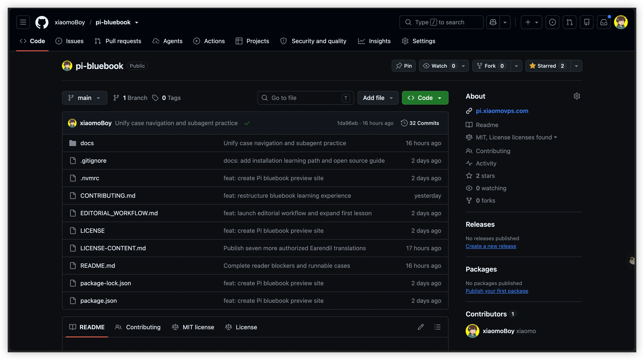Open the 0 Tags link
The width and height of the screenshot is (644, 360).
[167, 98]
